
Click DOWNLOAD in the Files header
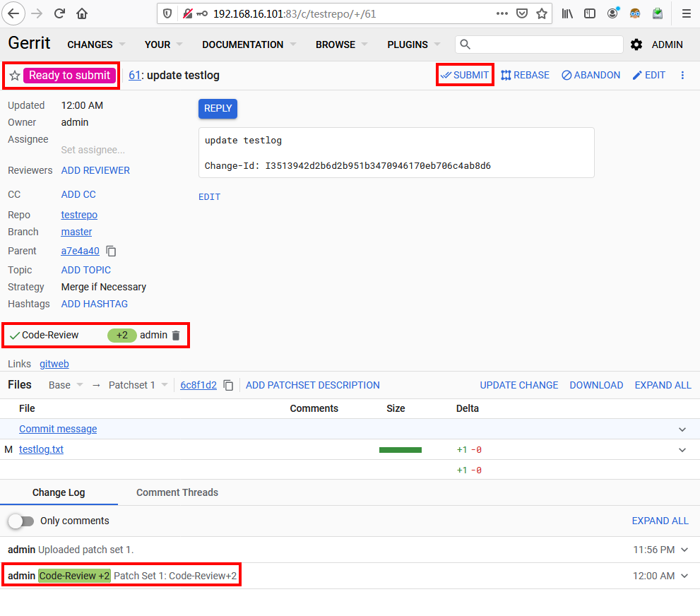point(596,385)
